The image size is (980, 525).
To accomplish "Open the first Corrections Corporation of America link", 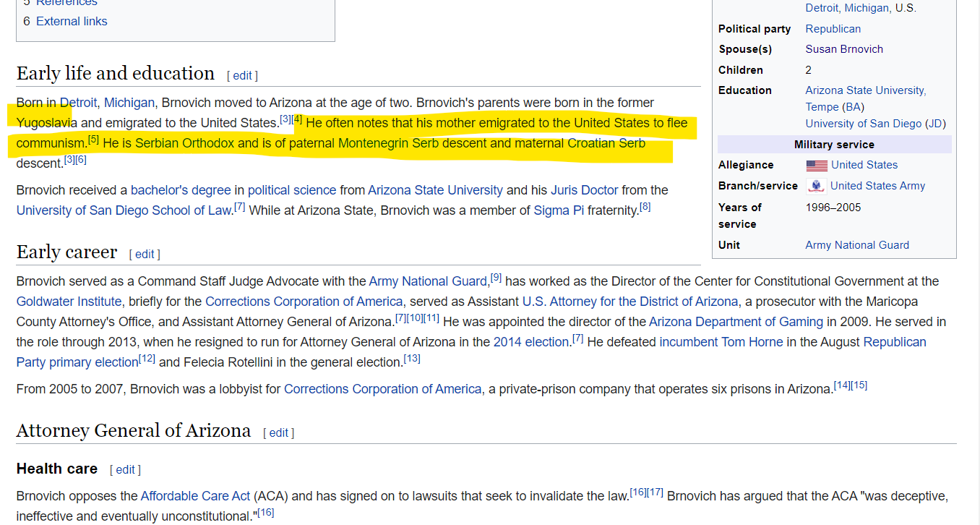I will point(304,302).
